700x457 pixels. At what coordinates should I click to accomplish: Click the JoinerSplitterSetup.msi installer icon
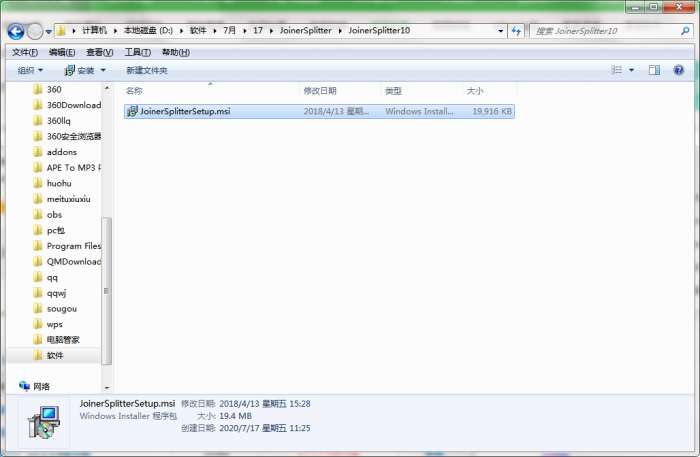pos(132,111)
